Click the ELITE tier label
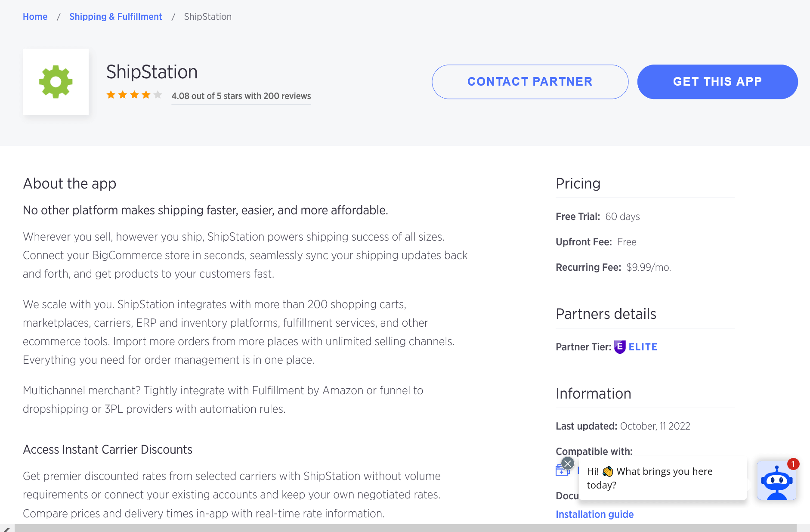This screenshot has height=532, width=810. (643, 347)
